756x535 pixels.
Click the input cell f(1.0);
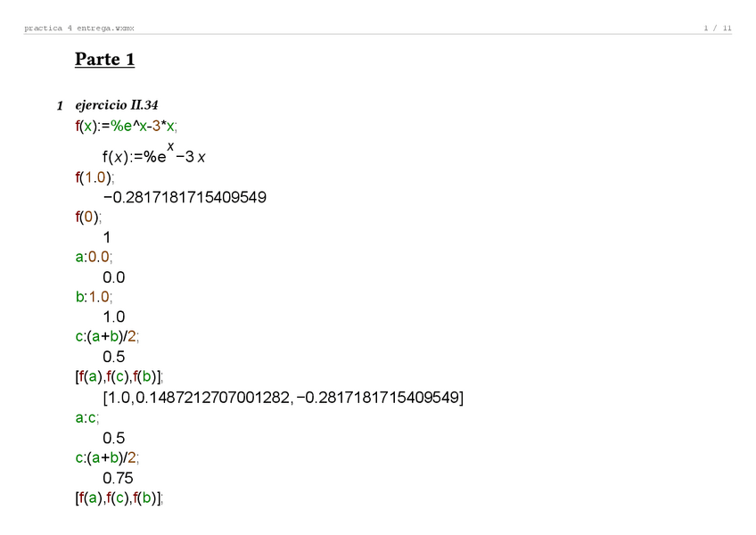click(x=95, y=177)
